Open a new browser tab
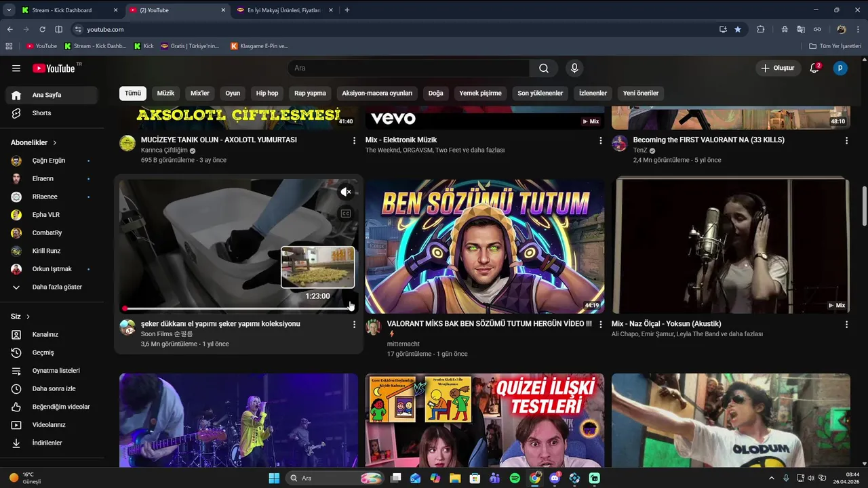 347,10
